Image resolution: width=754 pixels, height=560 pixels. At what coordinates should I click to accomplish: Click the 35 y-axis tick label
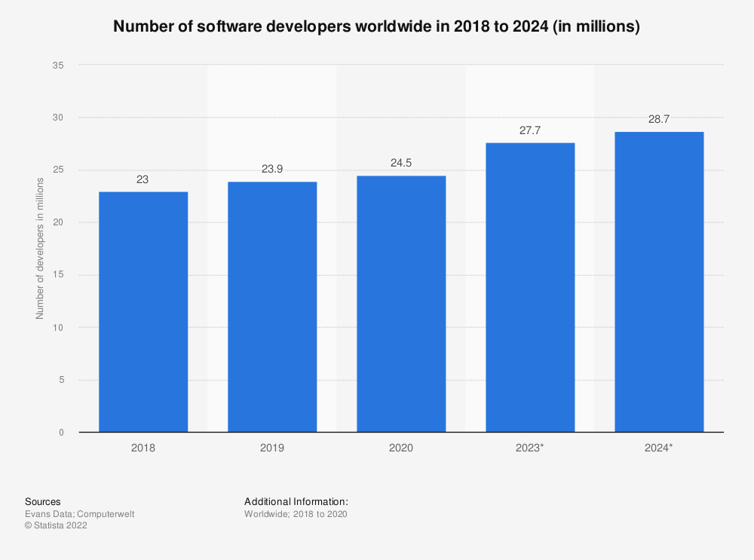coord(57,66)
